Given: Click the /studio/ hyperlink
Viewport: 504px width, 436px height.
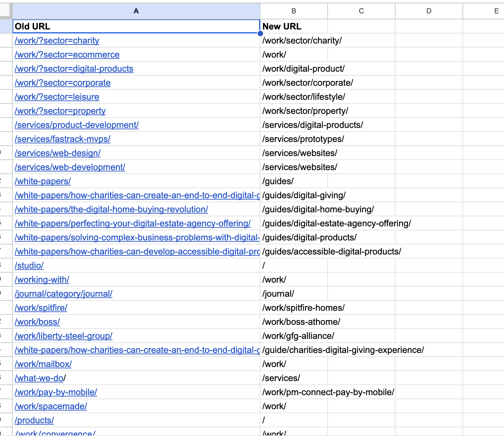Looking at the screenshot, I should point(29,266).
